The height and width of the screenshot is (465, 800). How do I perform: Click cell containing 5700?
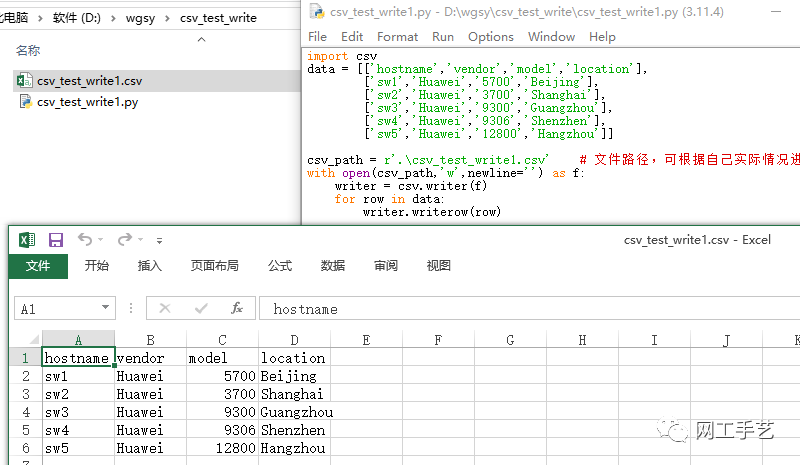click(222, 376)
